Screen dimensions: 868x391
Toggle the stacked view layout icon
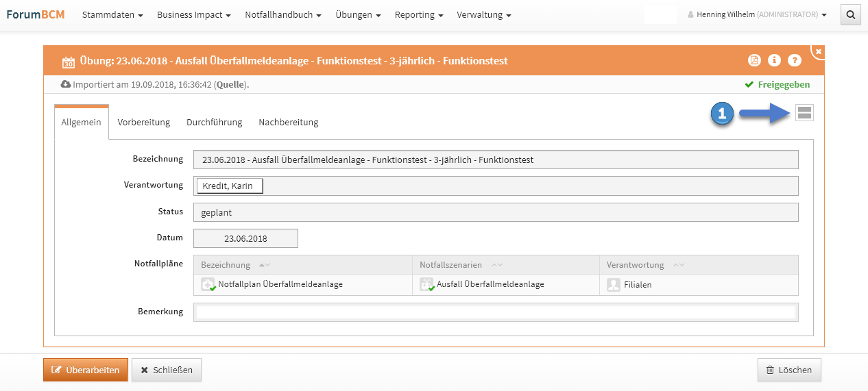pyautogui.click(x=804, y=113)
